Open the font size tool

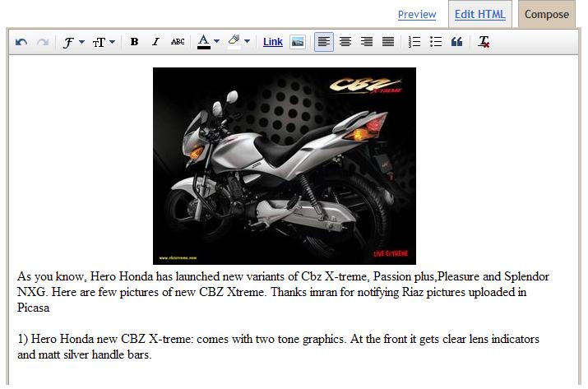point(99,43)
